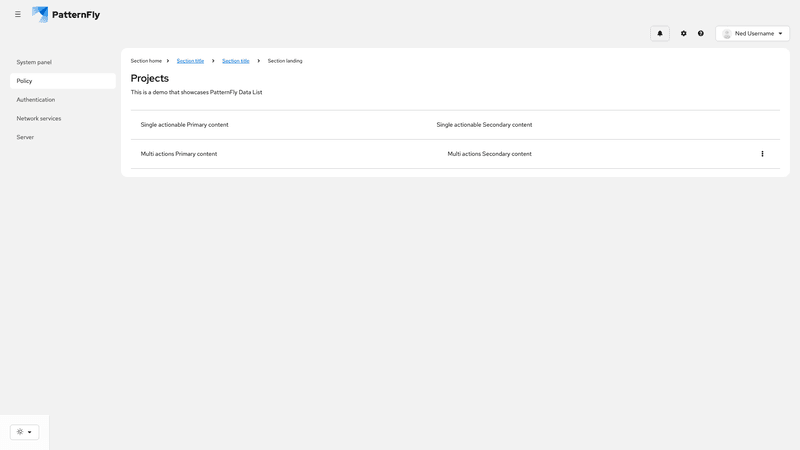Click the PatternFly Data List description text
The width and height of the screenshot is (800, 450).
(196, 92)
